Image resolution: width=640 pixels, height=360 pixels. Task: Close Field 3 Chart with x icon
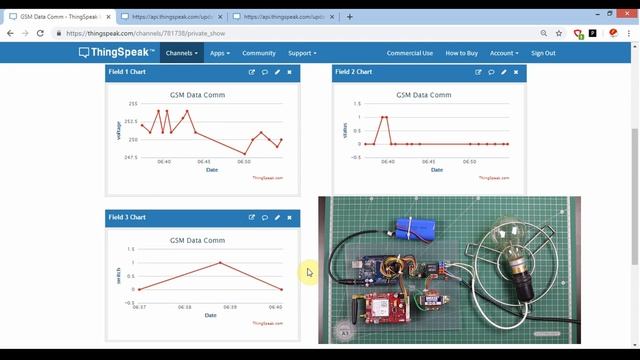tap(289, 217)
